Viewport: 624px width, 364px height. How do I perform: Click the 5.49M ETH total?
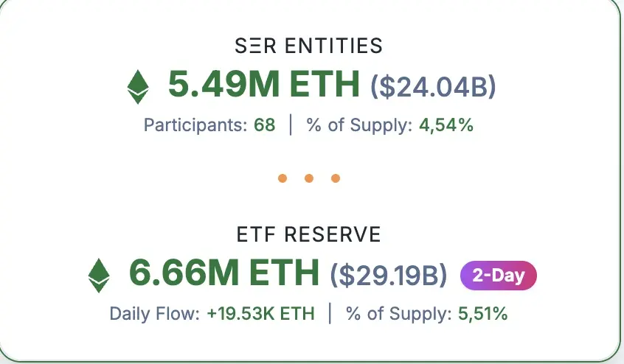click(x=263, y=85)
